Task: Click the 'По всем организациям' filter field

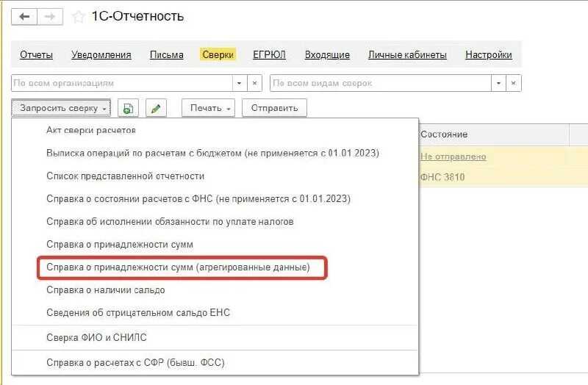Action: 121,83
